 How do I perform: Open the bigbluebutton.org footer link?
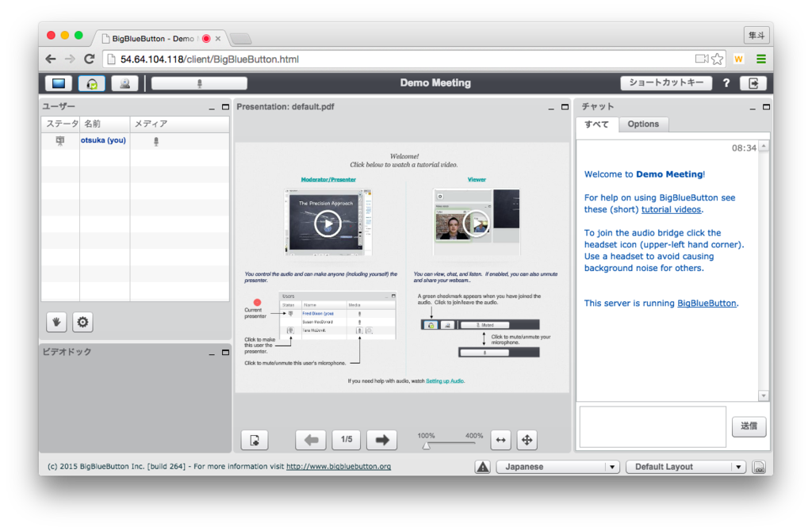(339, 466)
